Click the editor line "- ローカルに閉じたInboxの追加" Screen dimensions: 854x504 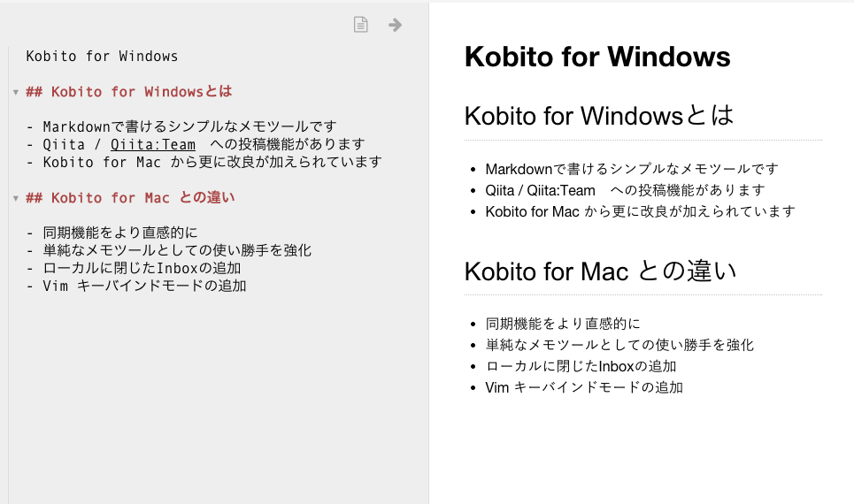coord(134,268)
